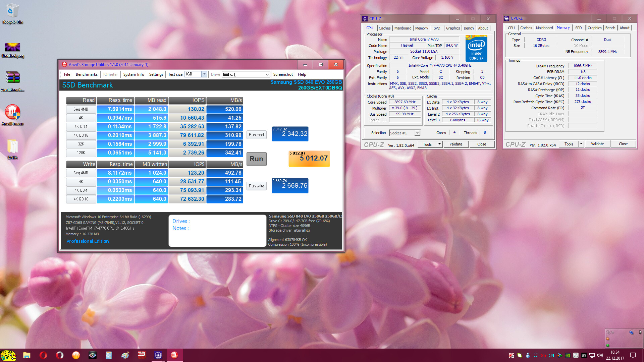Switch to CPU-Z via taskbar chip icon
The width and height of the screenshot is (644, 362).
[158, 355]
